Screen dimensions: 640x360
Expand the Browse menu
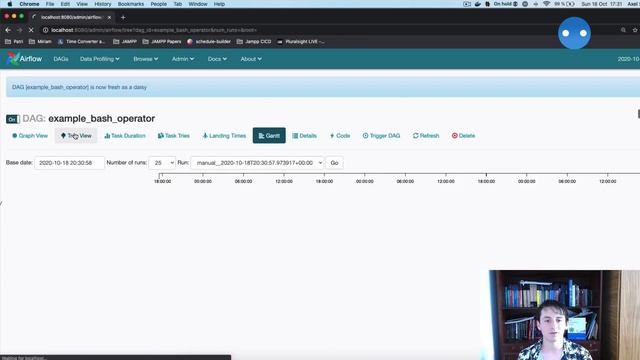click(x=145, y=59)
